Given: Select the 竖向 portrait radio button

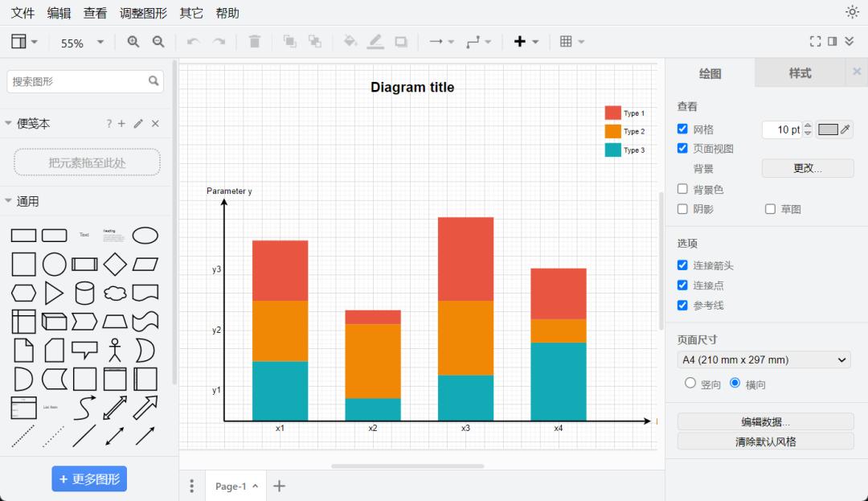Looking at the screenshot, I should click(x=690, y=384).
